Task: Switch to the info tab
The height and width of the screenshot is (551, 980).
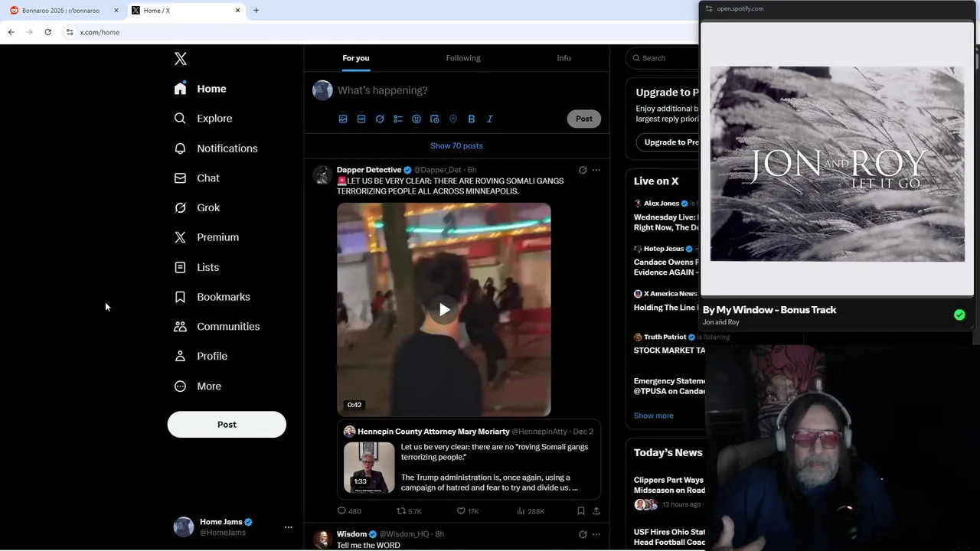Action: 564,58
